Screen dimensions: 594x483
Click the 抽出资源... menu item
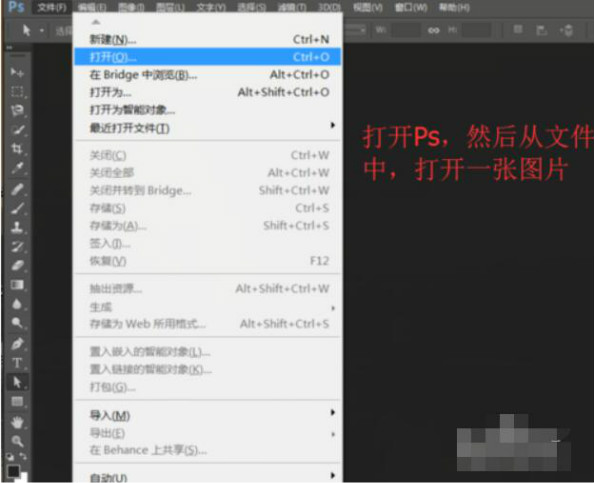208,289
